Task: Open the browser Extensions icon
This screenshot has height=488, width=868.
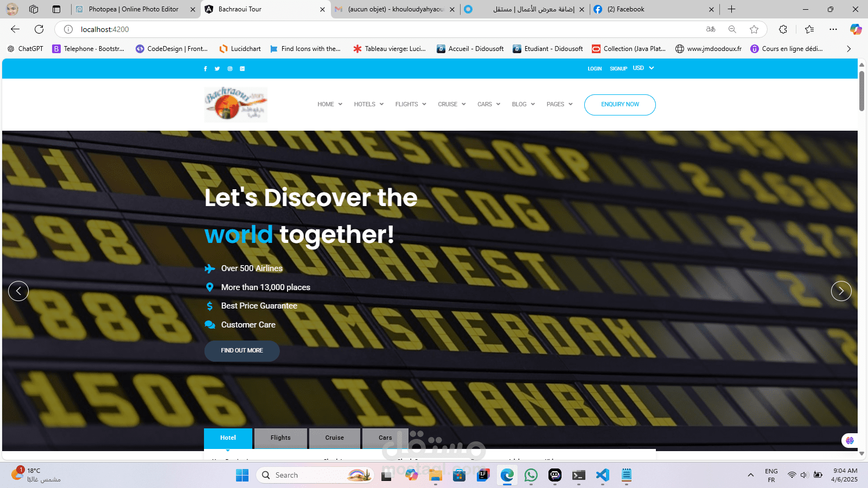Action: tap(783, 29)
